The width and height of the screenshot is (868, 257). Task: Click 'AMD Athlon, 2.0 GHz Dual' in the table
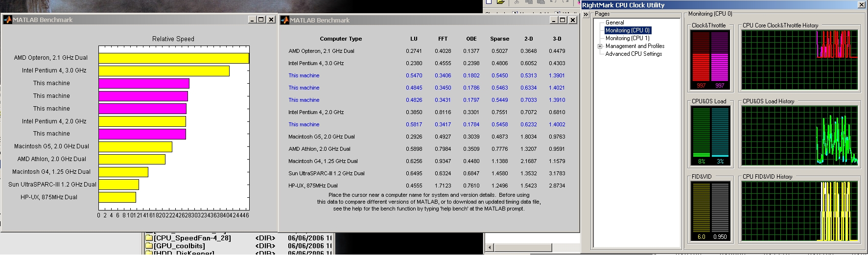click(x=319, y=149)
